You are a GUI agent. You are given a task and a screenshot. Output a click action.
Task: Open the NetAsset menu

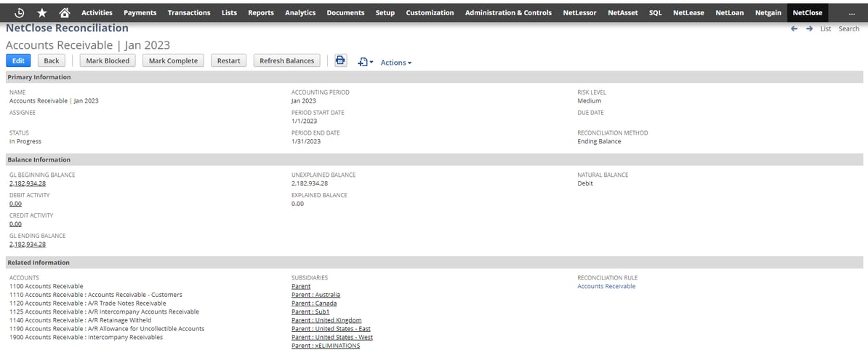[x=623, y=12]
